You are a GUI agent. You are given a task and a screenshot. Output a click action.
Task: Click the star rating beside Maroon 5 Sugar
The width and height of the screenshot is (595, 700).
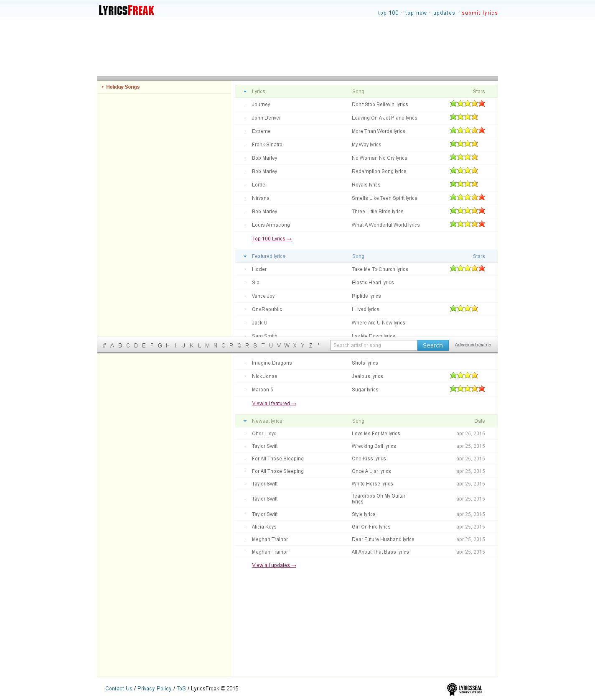point(467,389)
